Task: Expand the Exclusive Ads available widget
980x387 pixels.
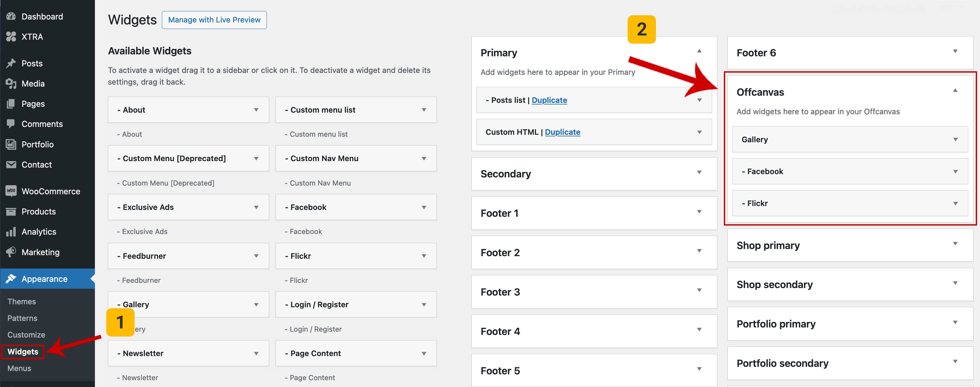Action: point(256,207)
